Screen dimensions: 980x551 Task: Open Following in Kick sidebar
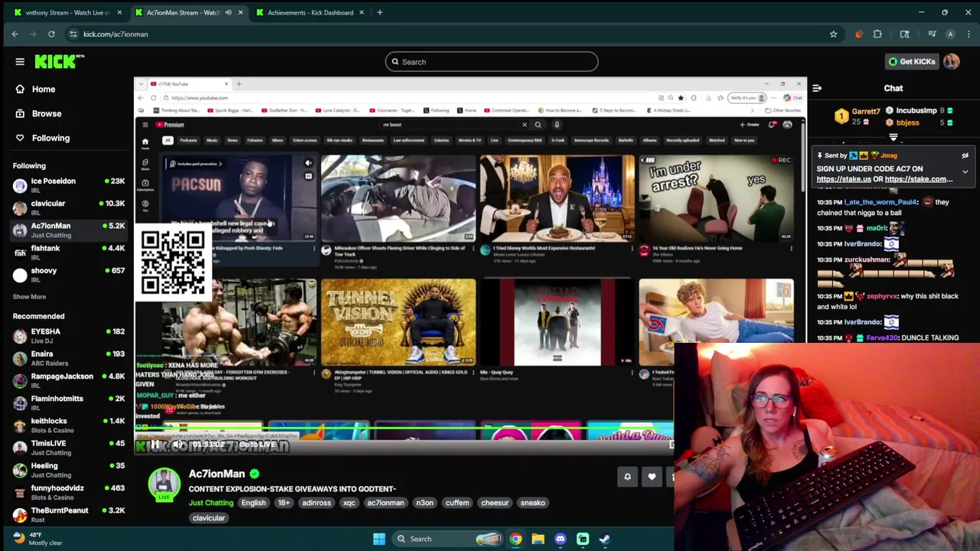(x=42, y=139)
